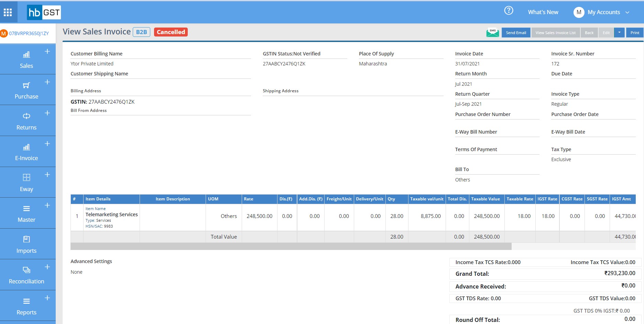The height and width of the screenshot is (324, 644).
Task: Click the Grand Total ₹293,230.00 value
Action: tap(620, 273)
